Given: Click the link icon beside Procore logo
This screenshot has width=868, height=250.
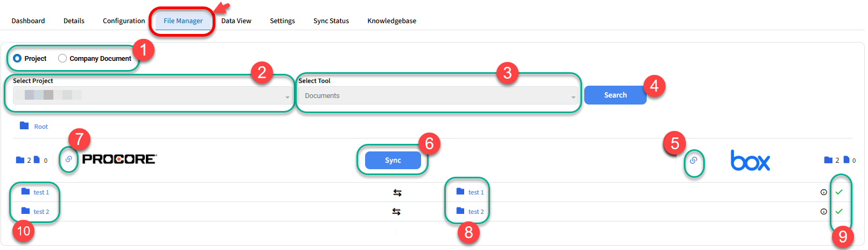Looking at the screenshot, I should point(68,159).
